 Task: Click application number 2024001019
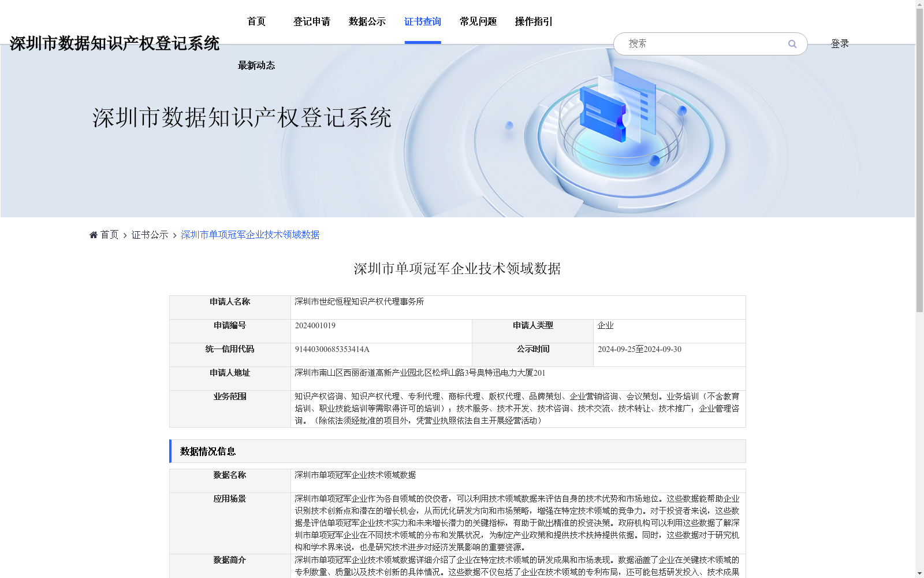click(x=315, y=325)
